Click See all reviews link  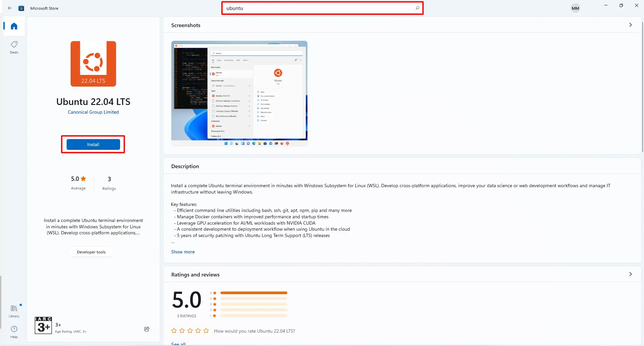tap(178, 344)
